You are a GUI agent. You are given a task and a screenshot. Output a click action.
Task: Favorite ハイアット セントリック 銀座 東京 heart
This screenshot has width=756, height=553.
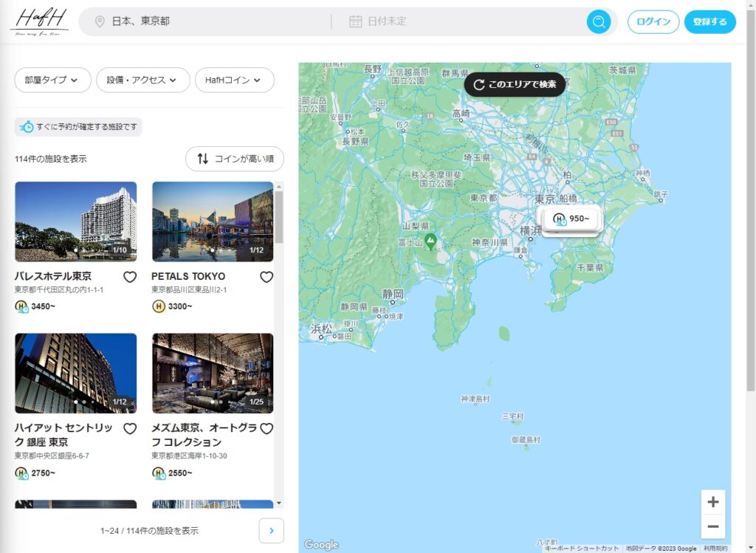click(x=130, y=429)
